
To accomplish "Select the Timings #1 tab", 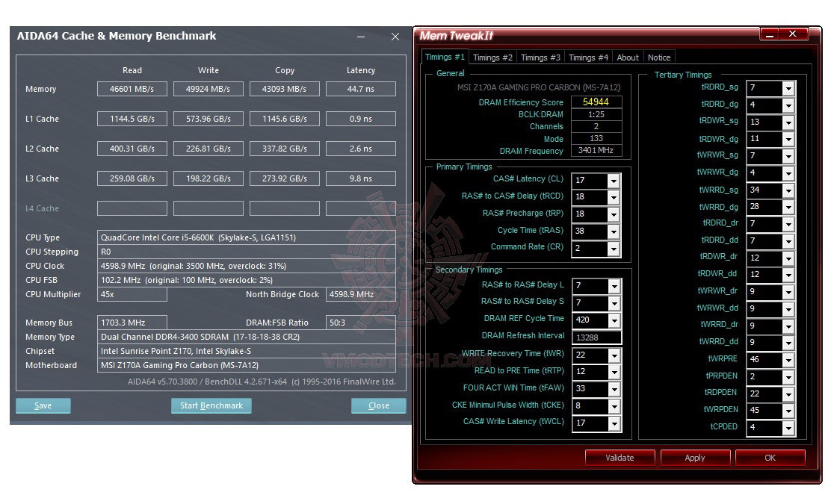I will click(x=445, y=57).
